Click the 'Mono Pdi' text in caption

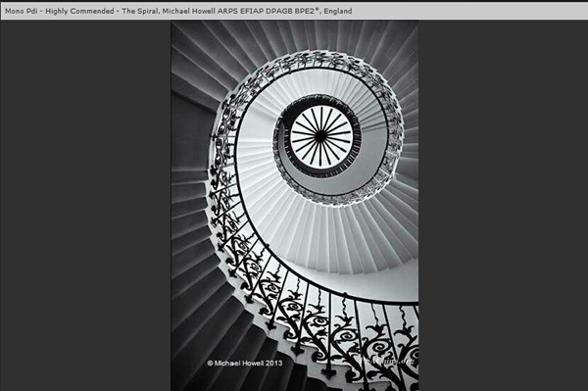[x=21, y=11]
